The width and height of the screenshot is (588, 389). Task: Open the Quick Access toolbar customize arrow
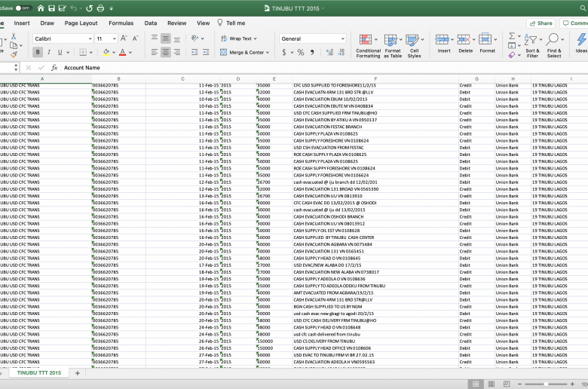click(x=112, y=8)
